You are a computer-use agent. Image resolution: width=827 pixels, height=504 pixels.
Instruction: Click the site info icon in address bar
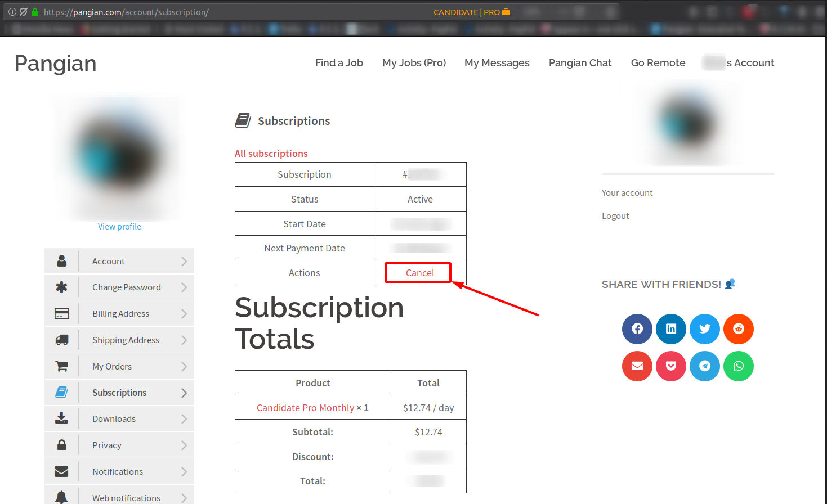coord(12,12)
